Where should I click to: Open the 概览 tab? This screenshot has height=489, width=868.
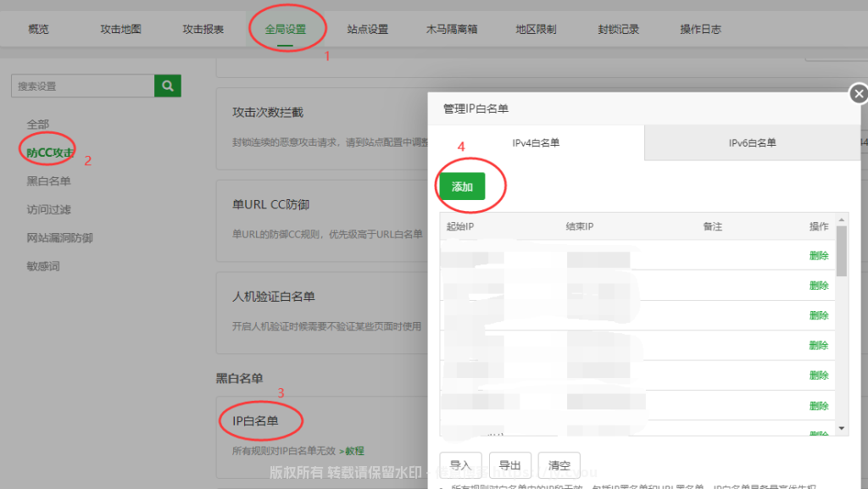coord(39,29)
